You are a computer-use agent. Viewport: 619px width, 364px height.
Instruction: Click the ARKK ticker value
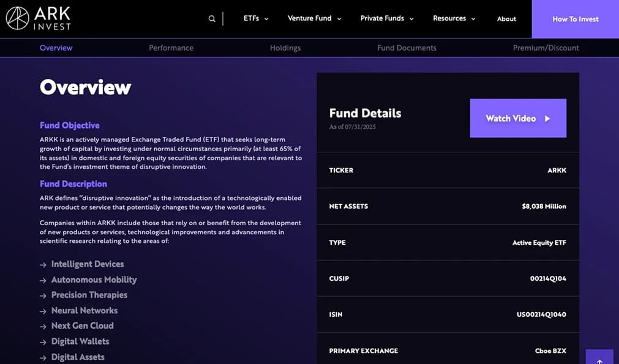557,170
